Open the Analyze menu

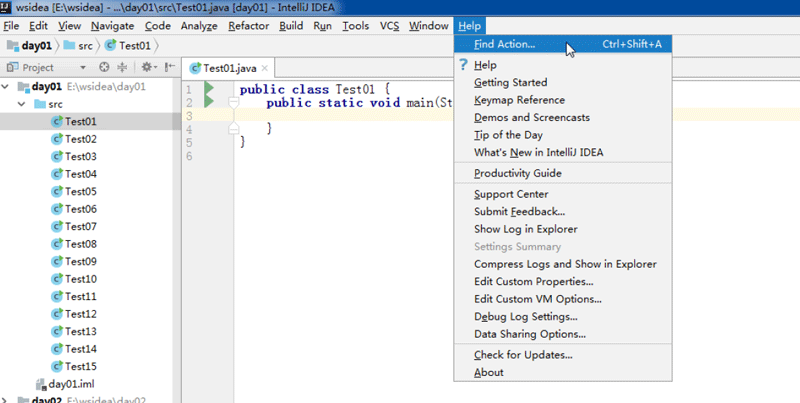coord(199,26)
